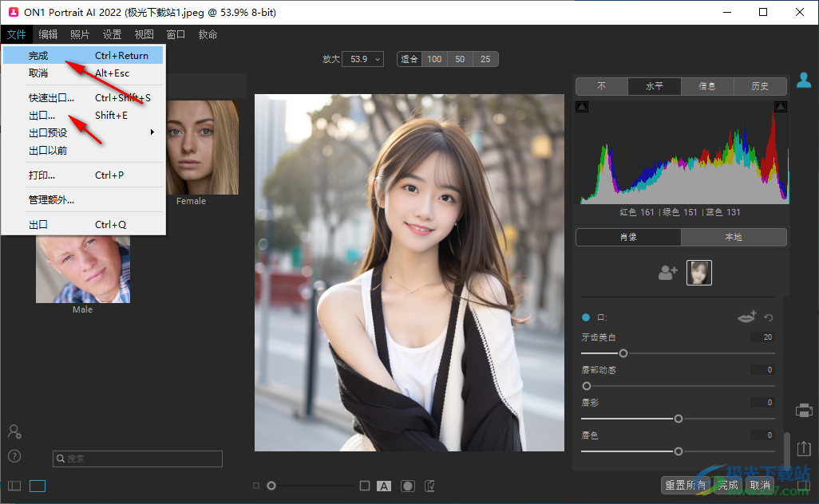Toggle the blue mouth section enable dot
Image resolution: width=819 pixels, height=504 pixels.
[x=586, y=317]
